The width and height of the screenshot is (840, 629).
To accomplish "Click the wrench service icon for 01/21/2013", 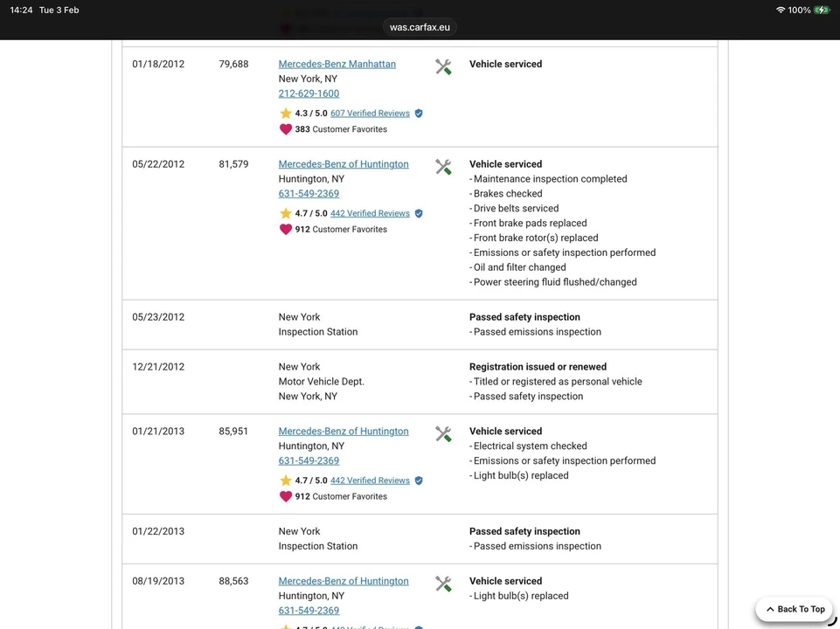I will point(443,433).
